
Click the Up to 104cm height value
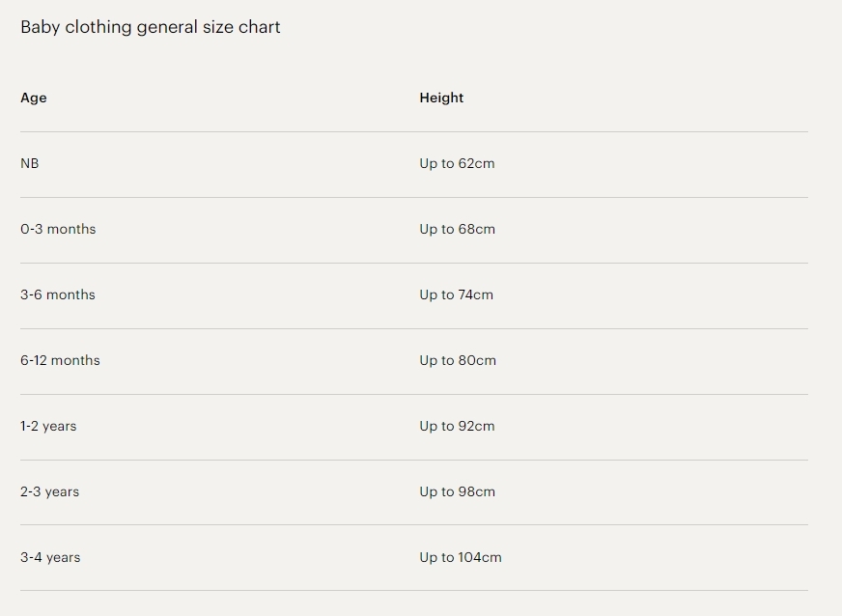click(461, 557)
